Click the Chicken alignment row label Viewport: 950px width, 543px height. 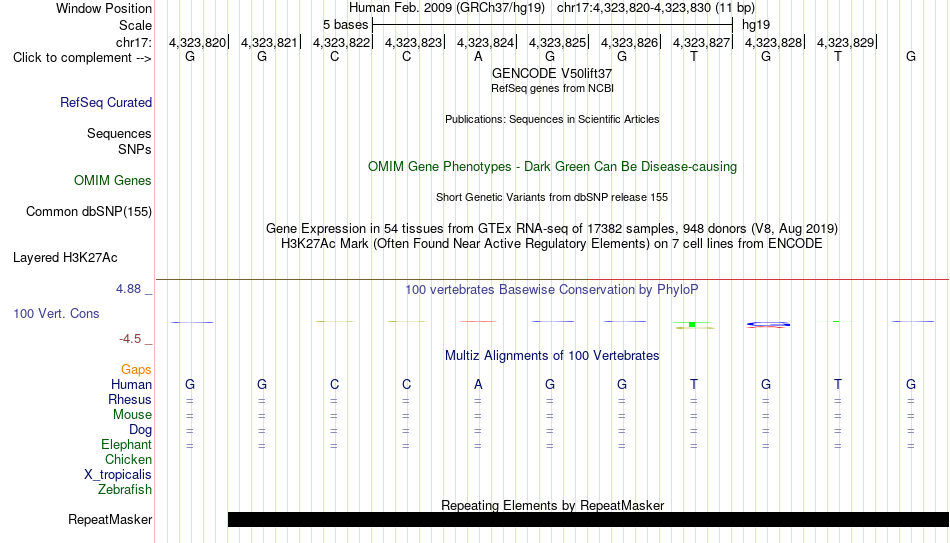click(128, 459)
